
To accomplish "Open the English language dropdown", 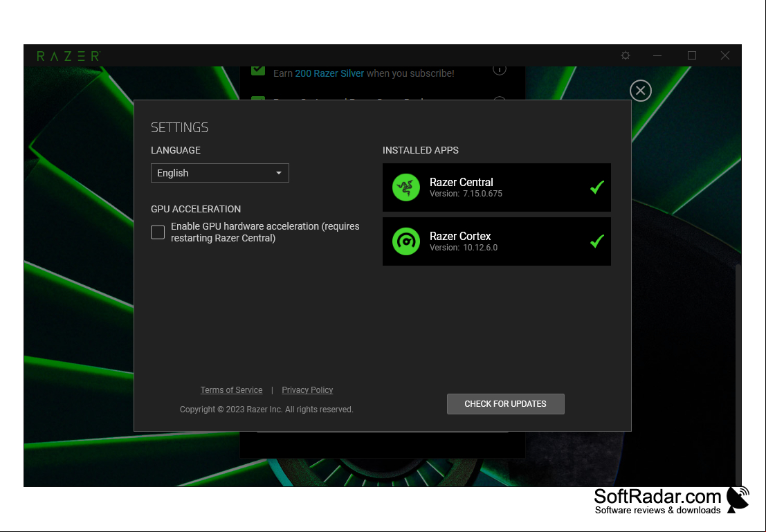I will pyautogui.click(x=220, y=173).
